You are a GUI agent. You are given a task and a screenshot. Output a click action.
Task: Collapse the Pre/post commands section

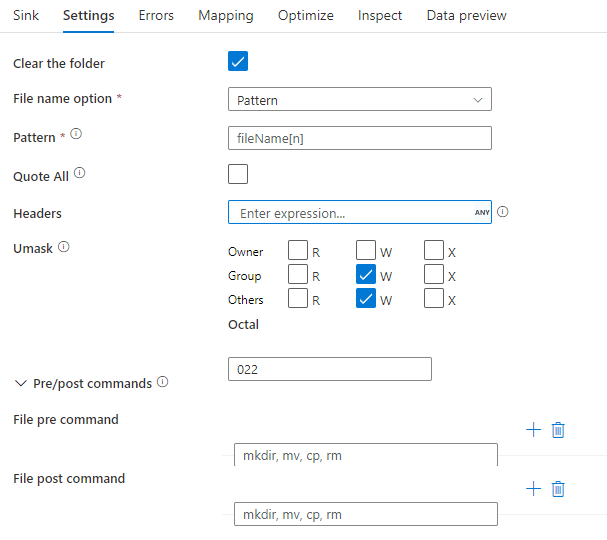21,383
